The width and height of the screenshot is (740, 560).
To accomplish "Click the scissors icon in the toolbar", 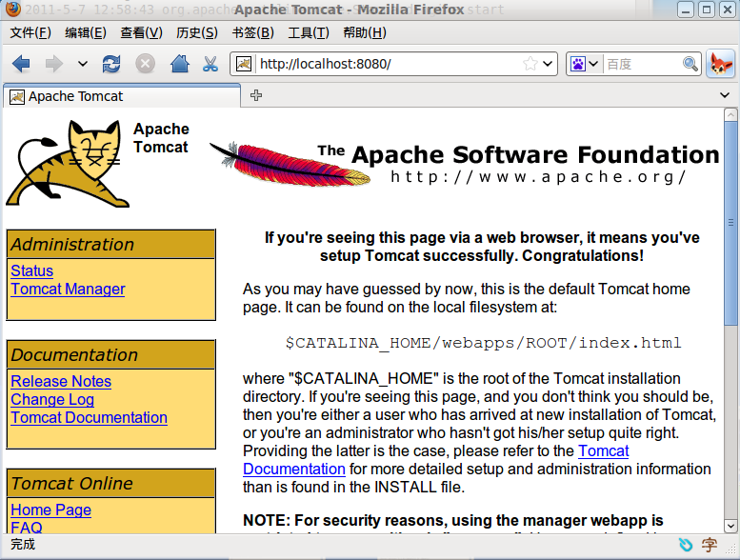I will (210, 64).
